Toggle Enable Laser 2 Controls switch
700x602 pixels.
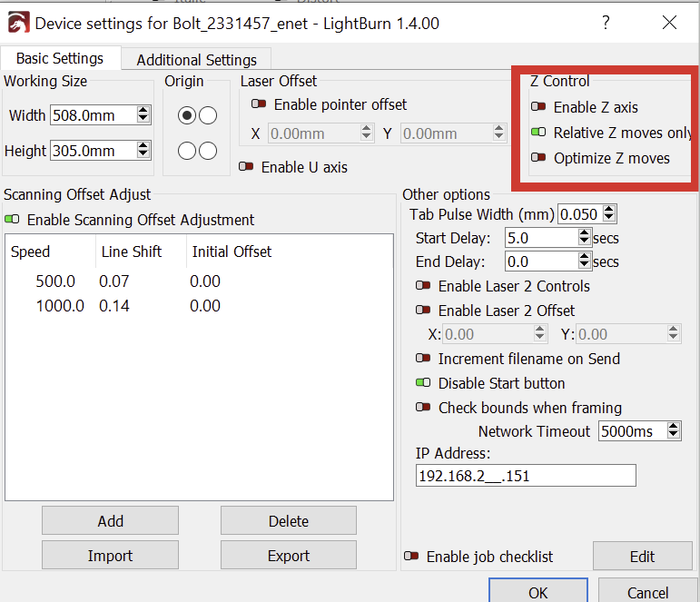point(423,285)
